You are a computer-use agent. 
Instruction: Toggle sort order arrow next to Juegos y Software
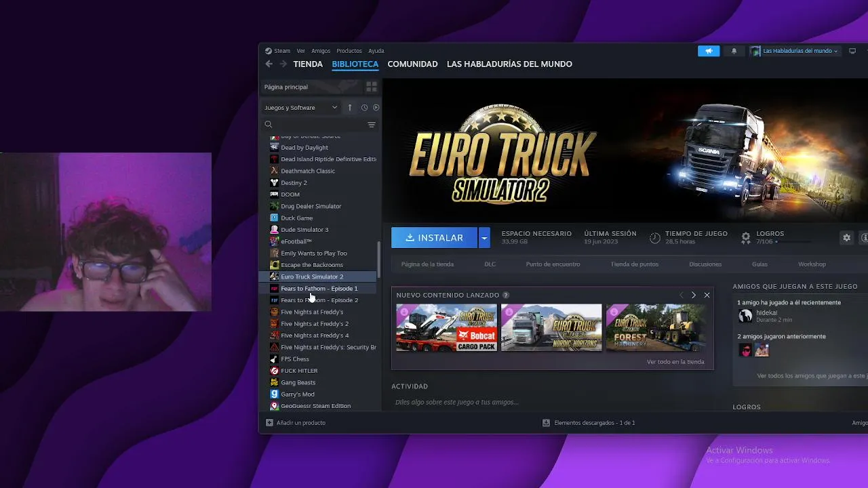[350, 107]
